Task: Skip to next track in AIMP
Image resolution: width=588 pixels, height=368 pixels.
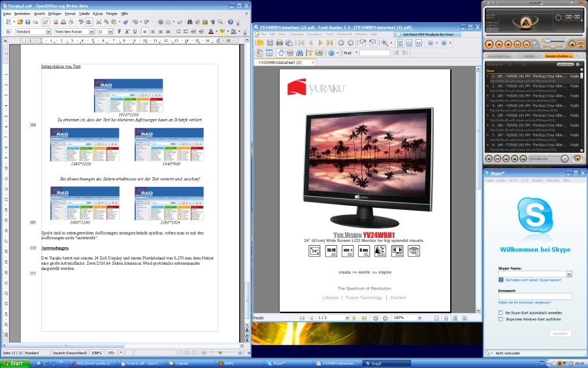Action: coord(527,44)
